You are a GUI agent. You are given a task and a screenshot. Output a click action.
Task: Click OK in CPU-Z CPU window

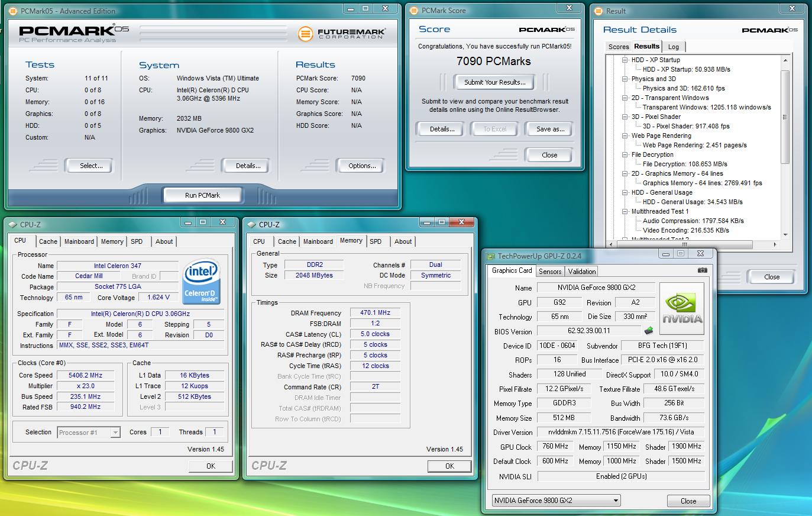211,466
